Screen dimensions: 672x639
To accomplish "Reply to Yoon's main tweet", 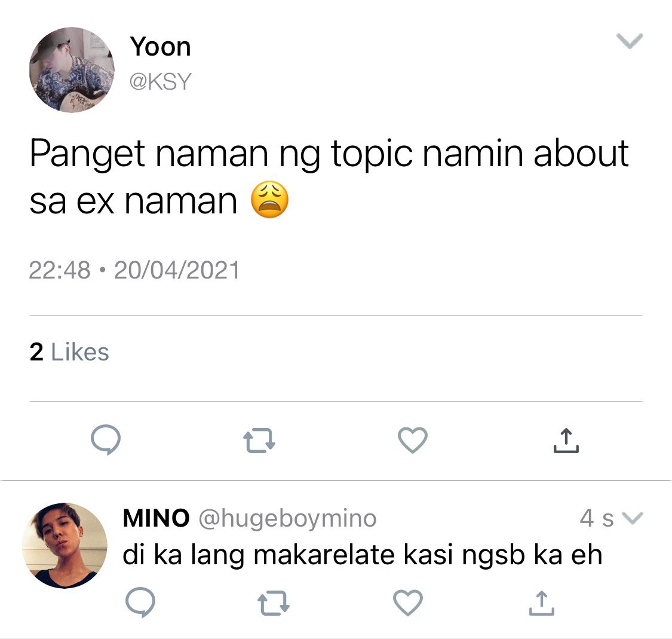I will [x=105, y=439].
